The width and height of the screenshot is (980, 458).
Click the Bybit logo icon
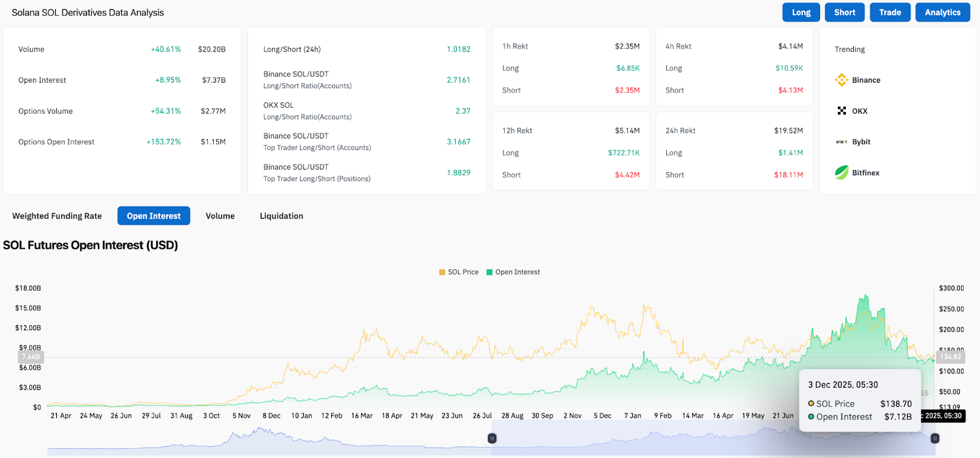pyautogui.click(x=842, y=142)
